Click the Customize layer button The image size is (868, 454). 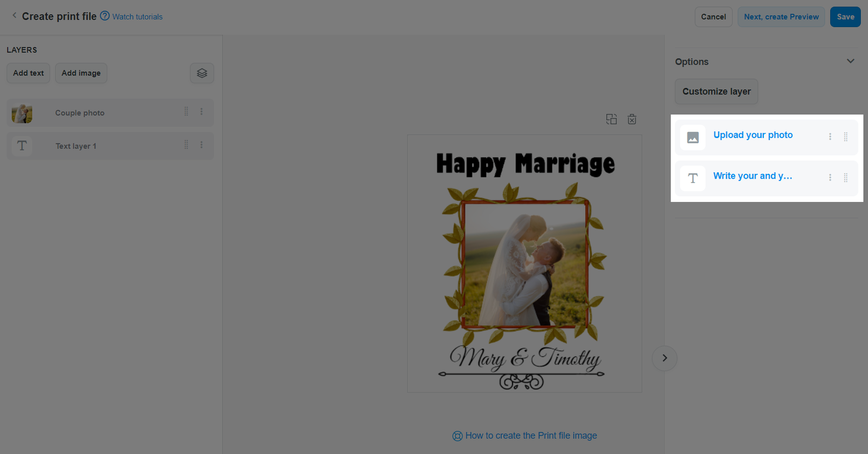716,92
